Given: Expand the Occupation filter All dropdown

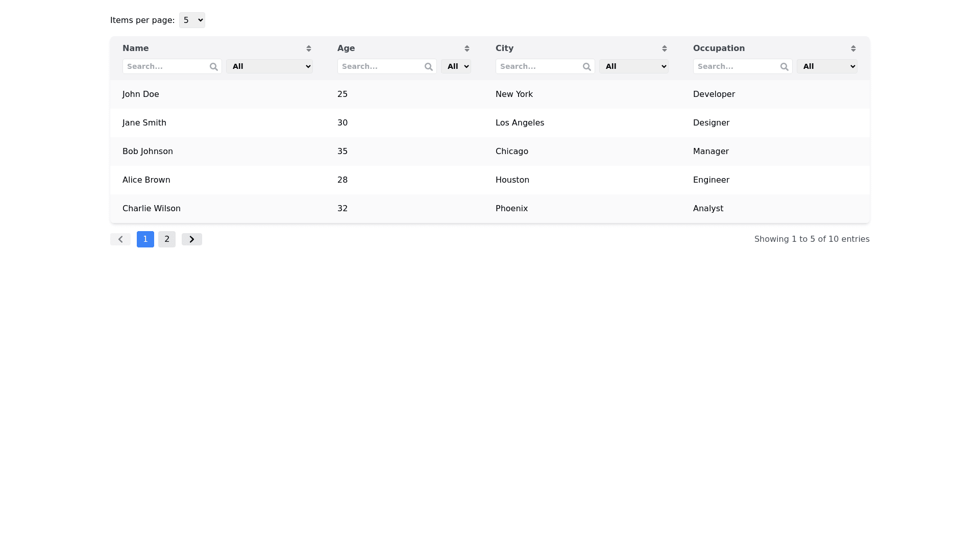Looking at the screenshot, I should (826, 66).
